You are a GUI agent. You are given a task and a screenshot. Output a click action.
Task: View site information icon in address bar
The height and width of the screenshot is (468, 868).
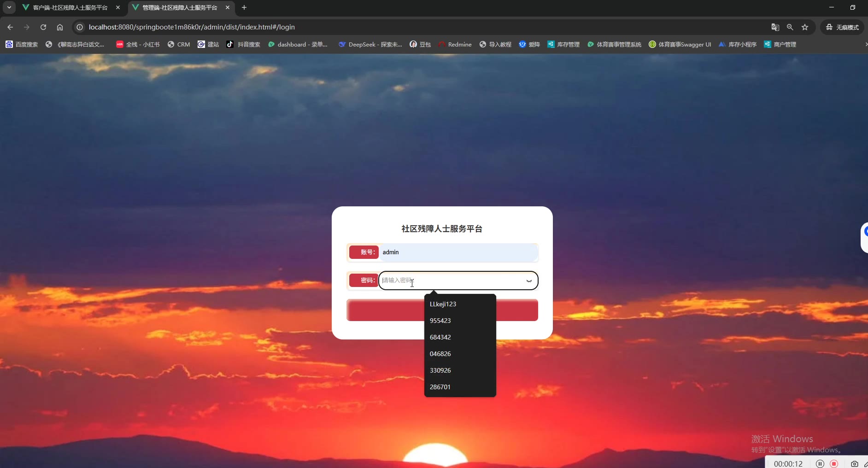pos(80,27)
